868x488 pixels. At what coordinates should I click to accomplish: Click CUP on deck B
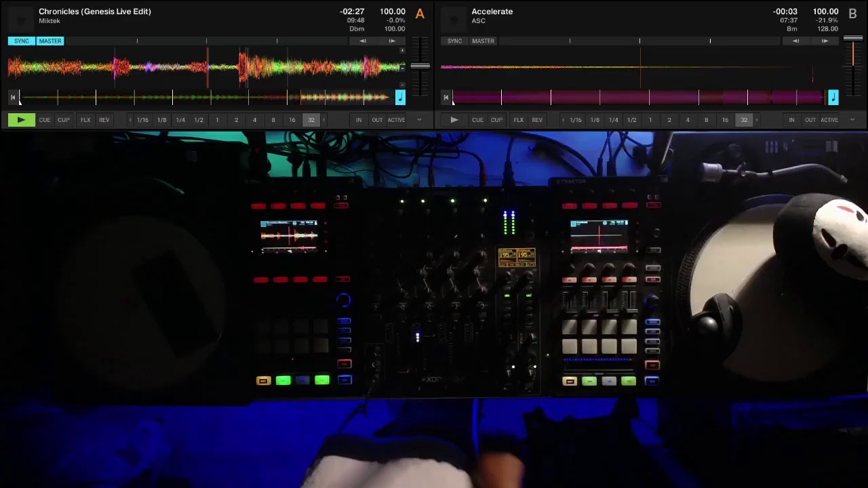pos(496,120)
